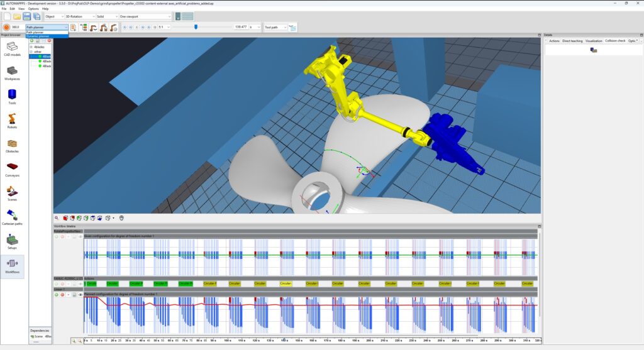The height and width of the screenshot is (350, 644).
Task: Click the first green Circular action block
Action: coord(91,283)
